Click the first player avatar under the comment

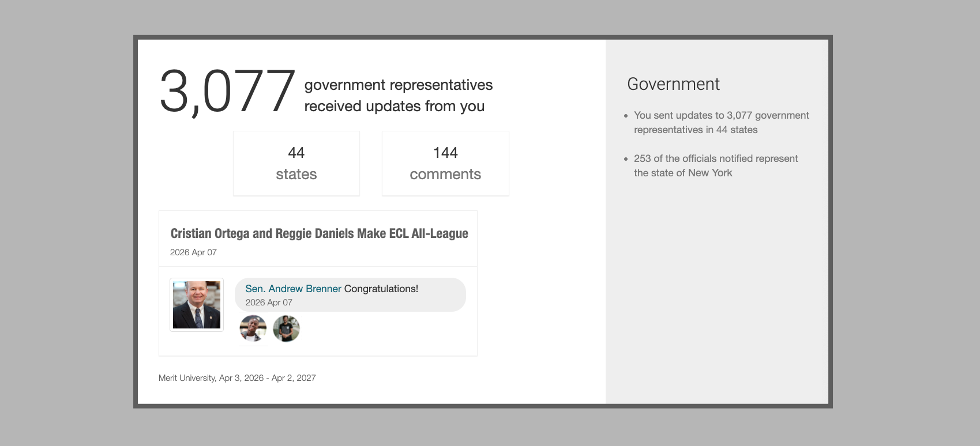coord(253,328)
